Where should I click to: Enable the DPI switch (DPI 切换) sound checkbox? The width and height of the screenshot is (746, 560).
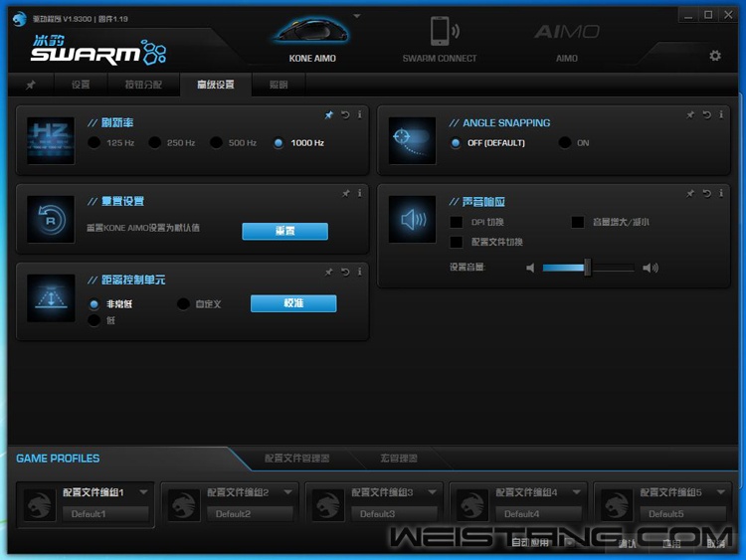point(457,222)
